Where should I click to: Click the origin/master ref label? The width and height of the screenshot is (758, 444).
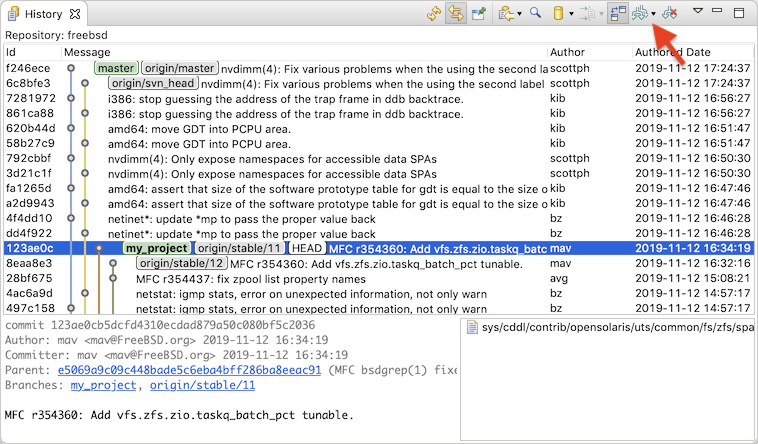point(180,68)
